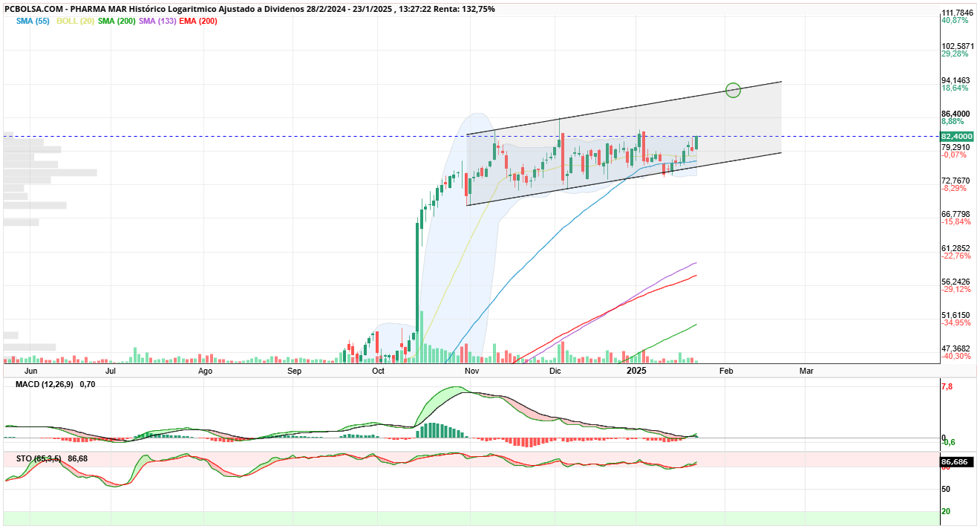Screen dimensions: 980x529
Task: Select the 2025 year label on time axis
Action: (638, 370)
